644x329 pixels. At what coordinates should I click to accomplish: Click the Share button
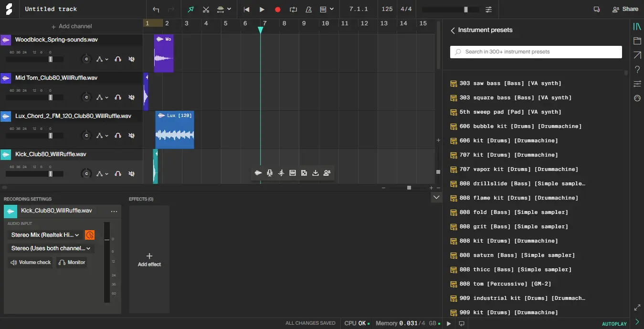tap(625, 9)
